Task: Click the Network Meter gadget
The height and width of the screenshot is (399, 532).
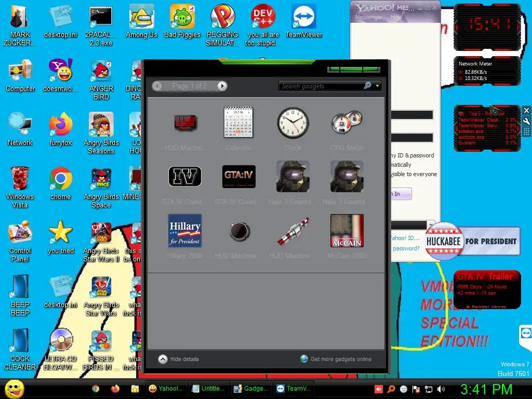Action: pos(487,71)
